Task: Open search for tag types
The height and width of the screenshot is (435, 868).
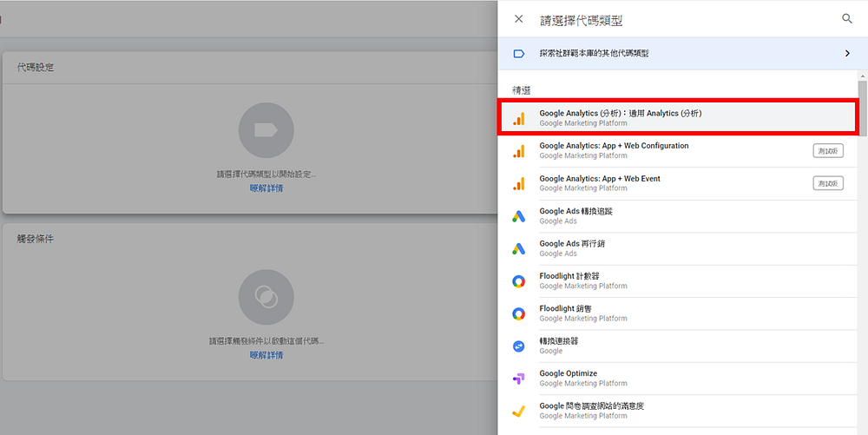Action: (847, 19)
